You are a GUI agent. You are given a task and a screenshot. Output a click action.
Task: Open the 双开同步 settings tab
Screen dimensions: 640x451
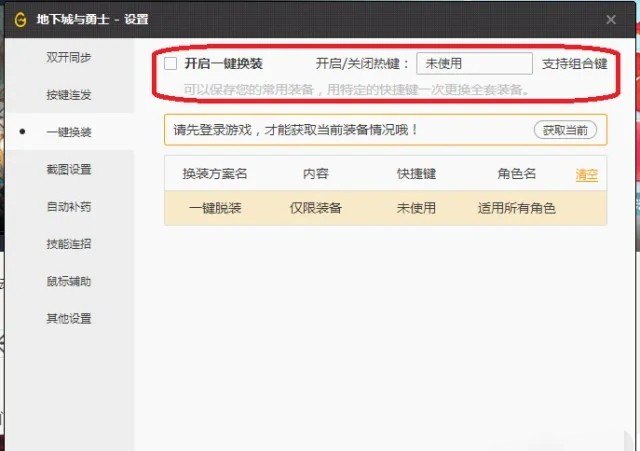69,58
